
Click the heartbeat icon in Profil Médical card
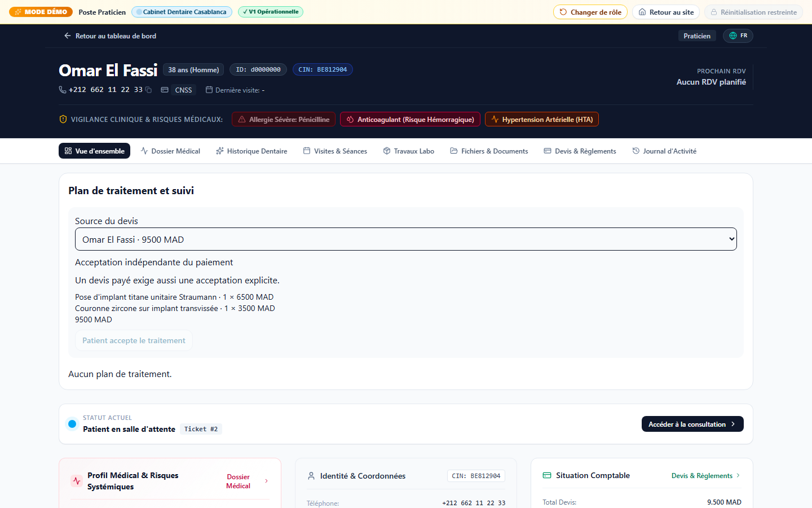pyautogui.click(x=77, y=481)
